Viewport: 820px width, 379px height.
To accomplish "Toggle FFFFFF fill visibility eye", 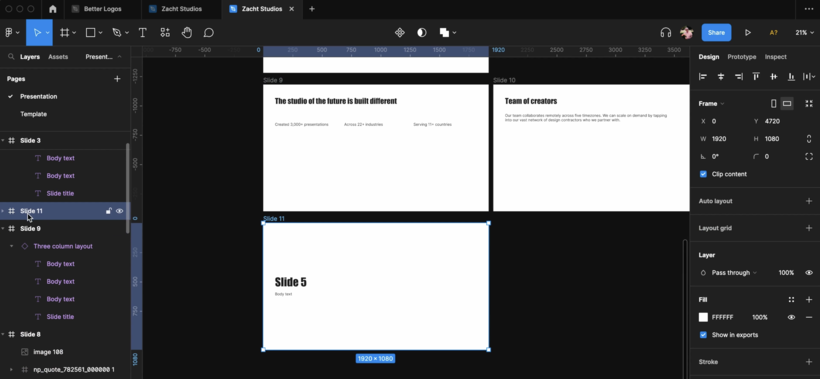I will tap(791, 317).
